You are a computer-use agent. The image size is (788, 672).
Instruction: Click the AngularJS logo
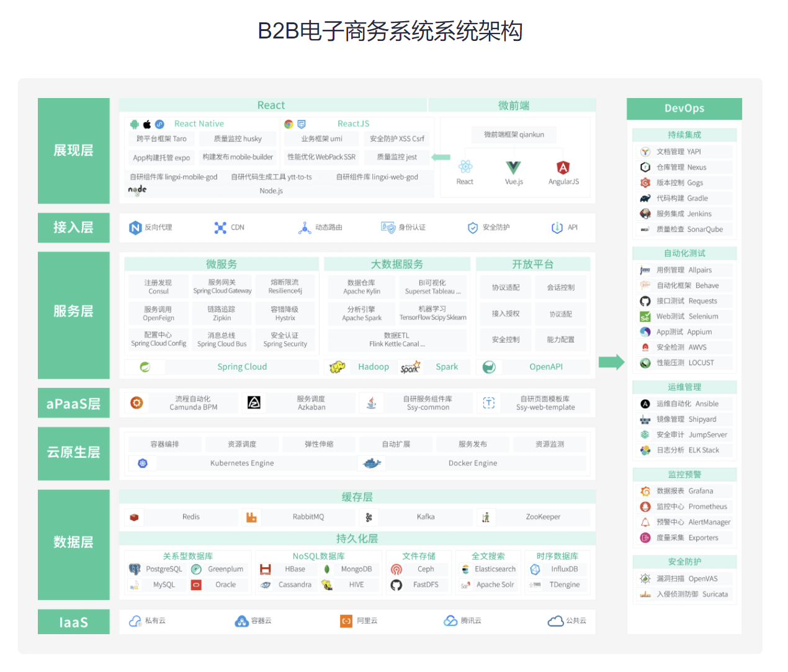click(x=563, y=167)
